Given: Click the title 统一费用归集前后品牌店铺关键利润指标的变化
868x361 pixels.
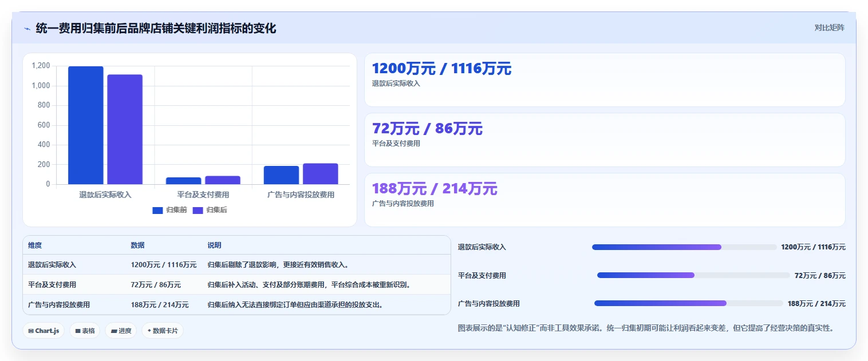Looking at the screenshot, I should click(x=156, y=28).
